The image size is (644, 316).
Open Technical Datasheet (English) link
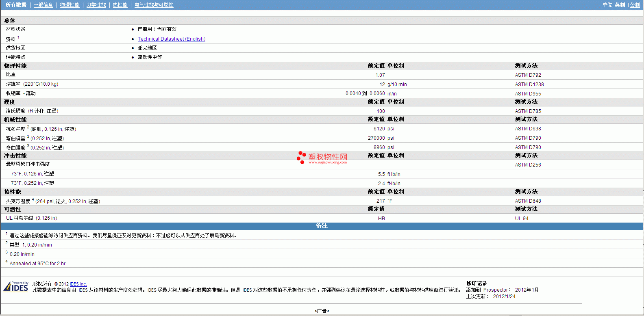coord(171,39)
